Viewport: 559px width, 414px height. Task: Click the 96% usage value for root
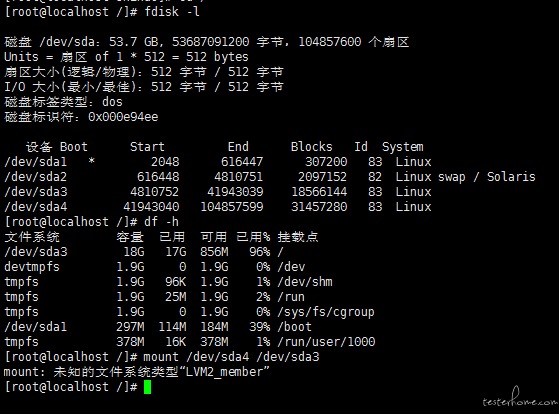tap(260, 252)
